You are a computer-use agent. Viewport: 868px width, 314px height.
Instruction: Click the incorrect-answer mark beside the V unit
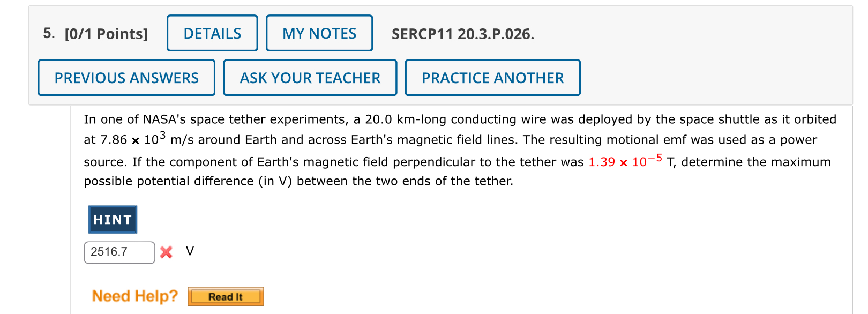(167, 252)
